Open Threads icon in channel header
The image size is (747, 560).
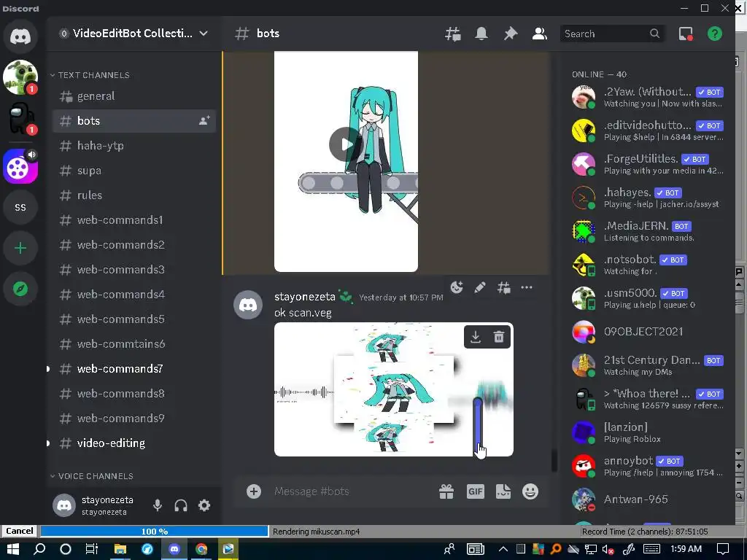point(452,34)
